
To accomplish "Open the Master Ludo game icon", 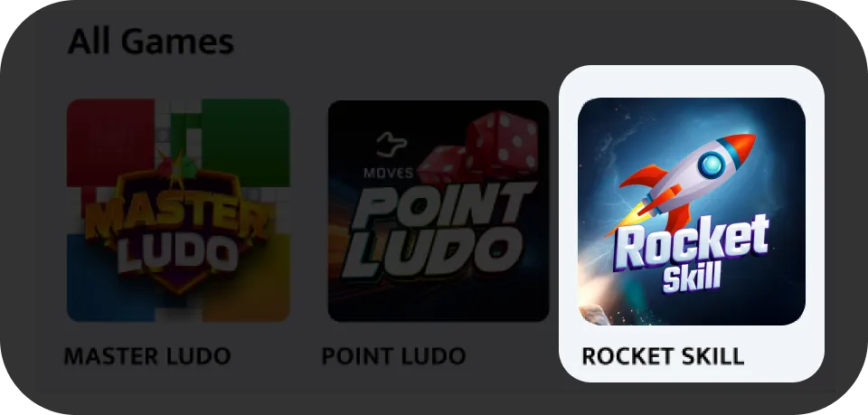I will click(x=178, y=211).
